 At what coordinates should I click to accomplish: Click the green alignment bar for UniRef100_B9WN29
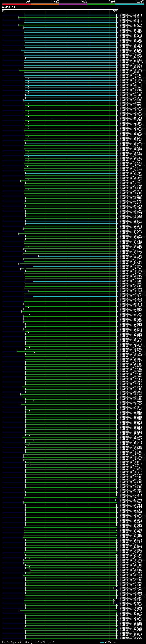pyautogui.click(x=71, y=638)
